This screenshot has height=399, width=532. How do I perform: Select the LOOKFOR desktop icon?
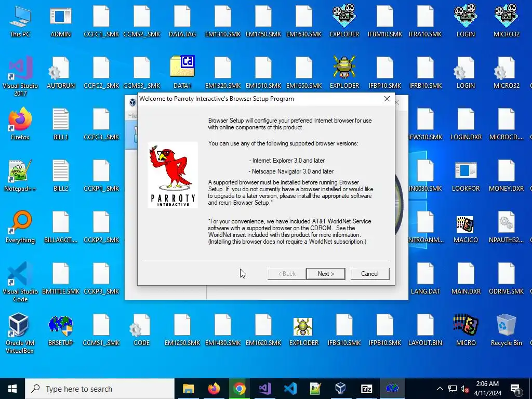click(x=465, y=176)
